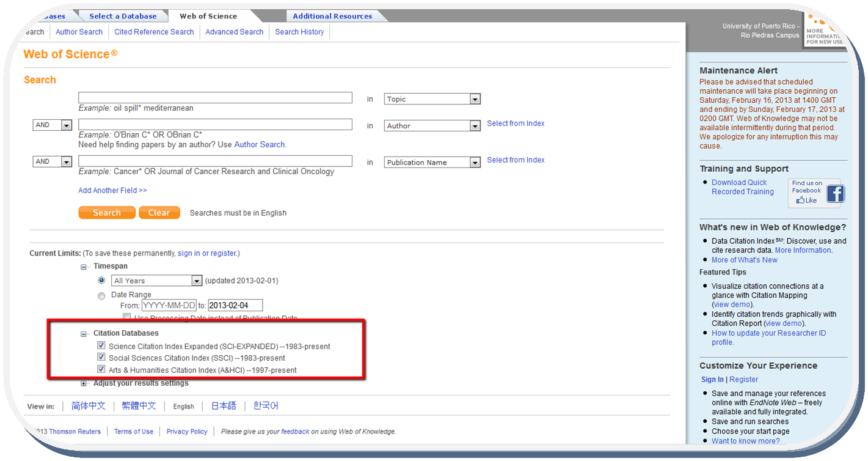This screenshot has height=461, width=868.
Task: Click the Facebook logo icon
Action: tap(835, 194)
